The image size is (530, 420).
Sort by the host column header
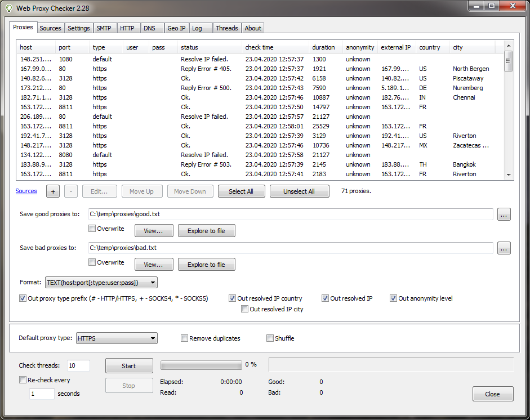click(36, 48)
